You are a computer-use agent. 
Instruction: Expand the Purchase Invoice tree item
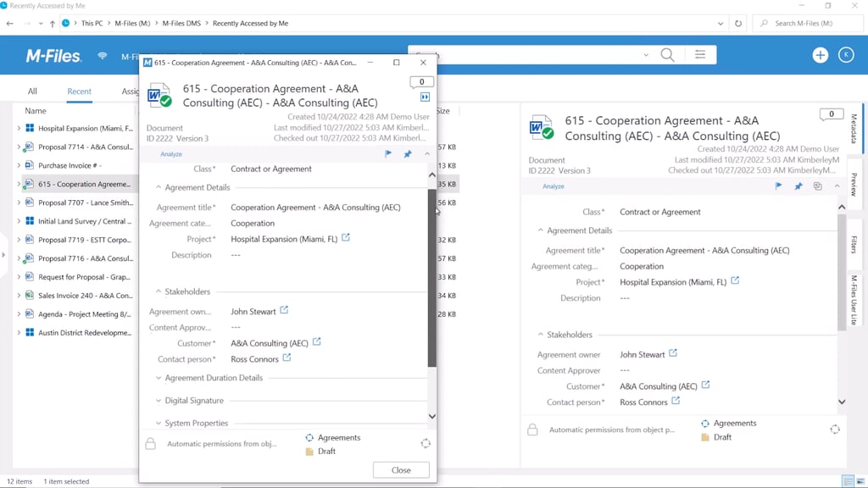click(x=19, y=166)
